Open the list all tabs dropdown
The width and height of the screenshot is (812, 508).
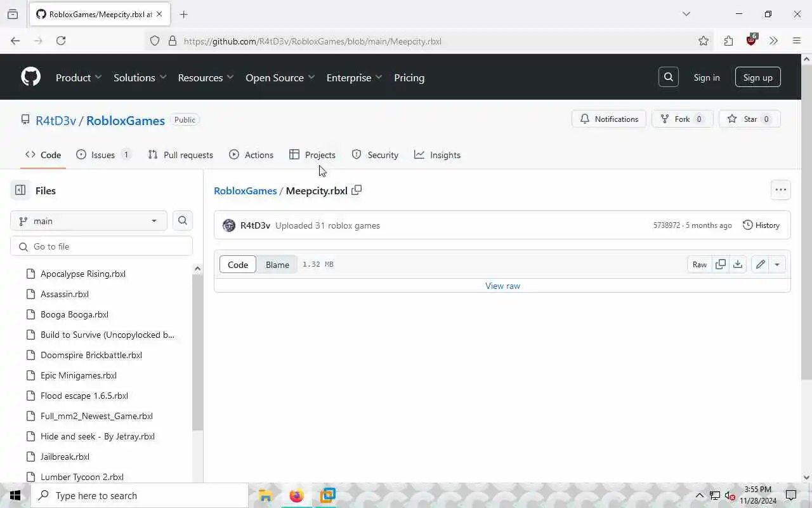(x=686, y=14)
